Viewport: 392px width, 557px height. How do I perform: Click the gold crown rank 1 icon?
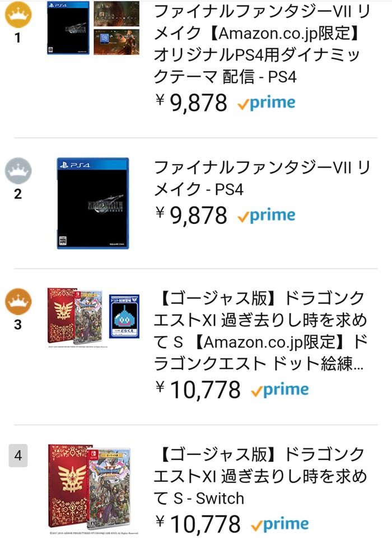click(x=18, y=15)
